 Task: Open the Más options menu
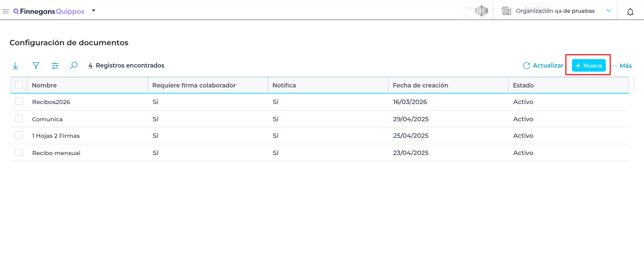point(622,66)
